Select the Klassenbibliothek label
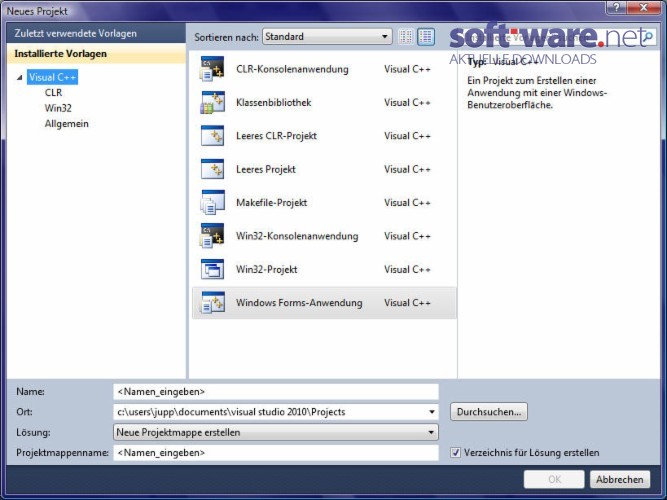The width and height of the screenshot is (667, 500). (274, 103)
